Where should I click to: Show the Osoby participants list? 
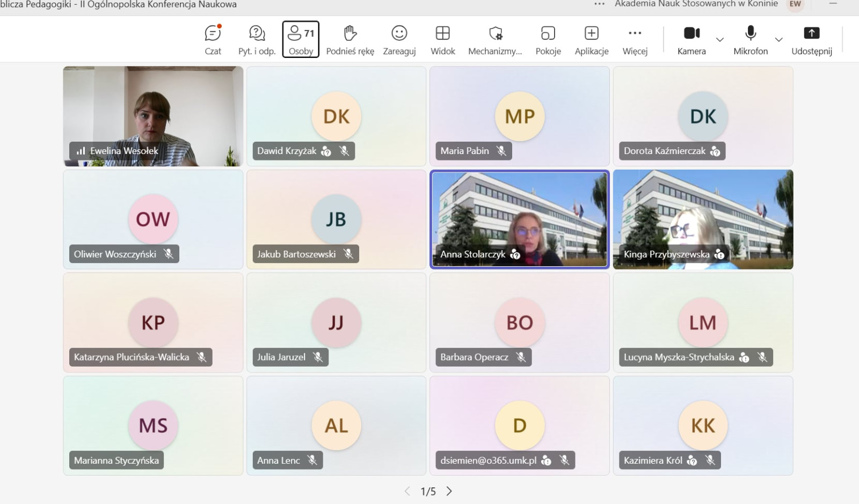click(301, 40)
